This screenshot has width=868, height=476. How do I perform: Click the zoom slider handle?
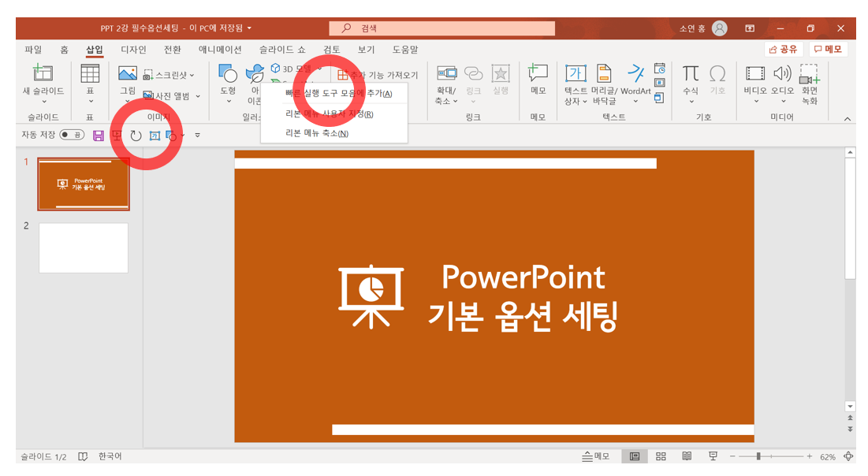(758, 456)
